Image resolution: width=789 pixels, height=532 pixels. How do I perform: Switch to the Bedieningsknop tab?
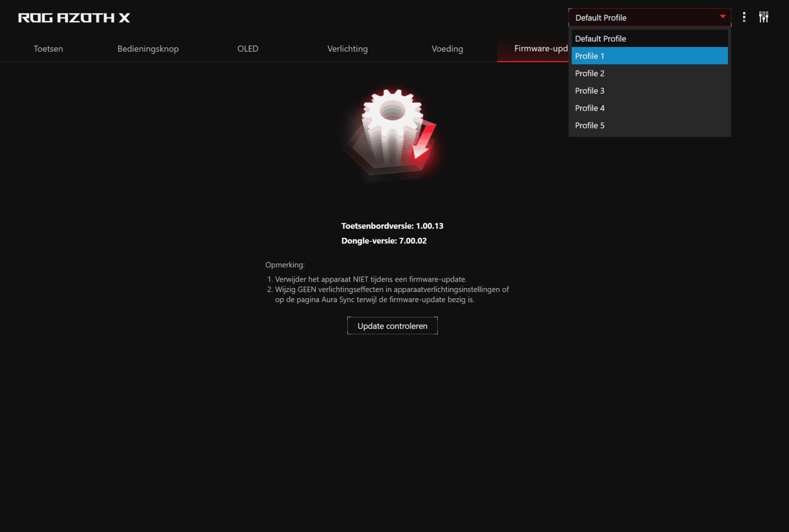click(x=148, y=49)
